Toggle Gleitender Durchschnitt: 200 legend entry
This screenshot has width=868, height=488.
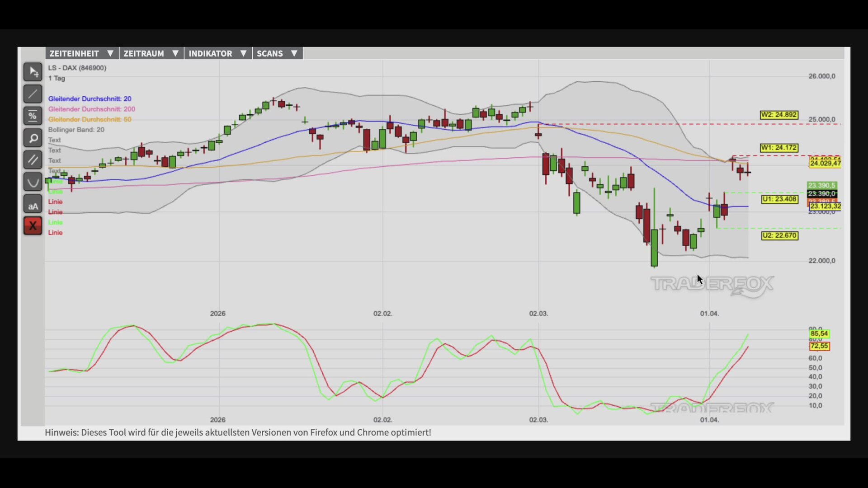point(91,109)
